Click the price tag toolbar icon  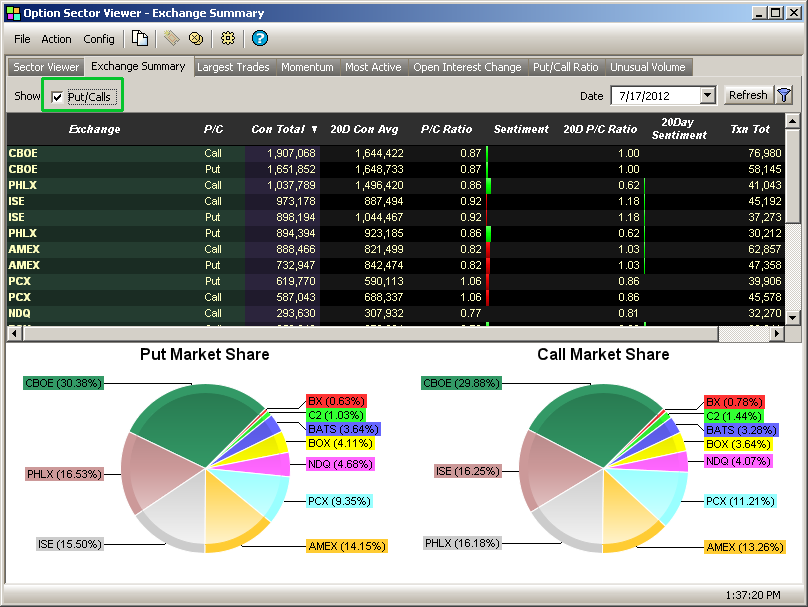[172, 39]
